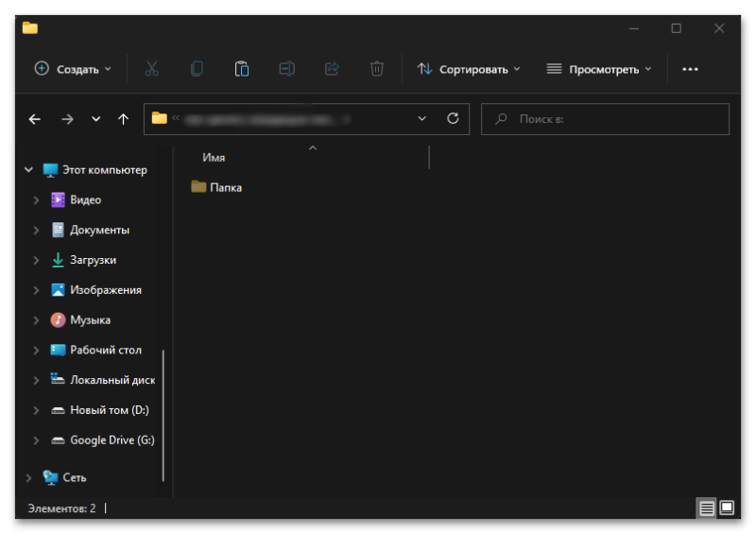The width and height of the screenshot is (756, 534).
Task: Click the navigation pane scrollbar
Action: coord(163,416)
